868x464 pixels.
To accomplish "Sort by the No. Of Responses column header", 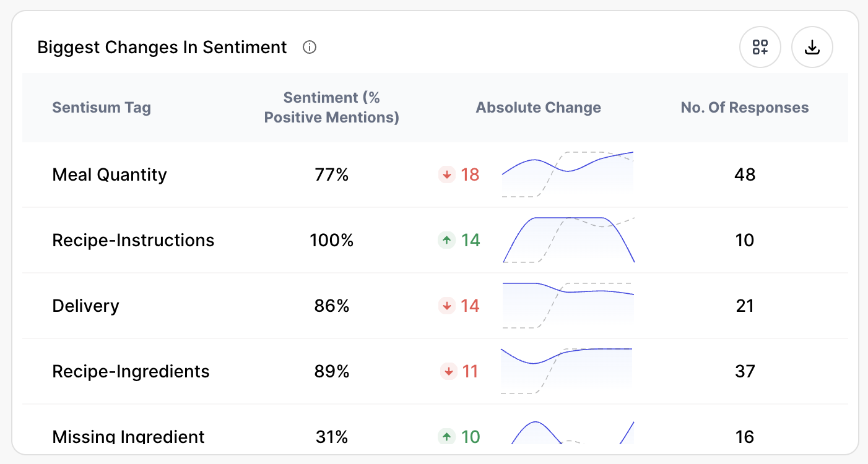I will point(745,107).
